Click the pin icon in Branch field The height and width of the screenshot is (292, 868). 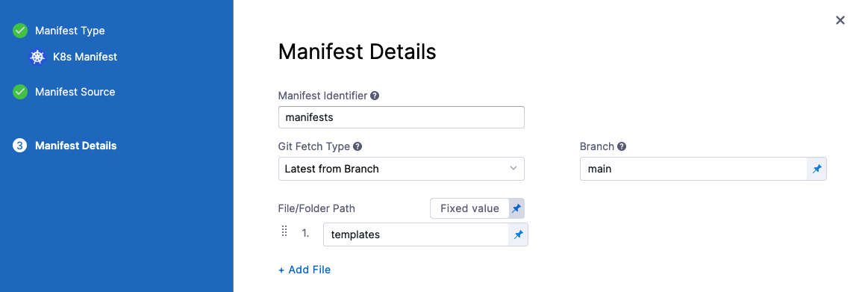817,169
